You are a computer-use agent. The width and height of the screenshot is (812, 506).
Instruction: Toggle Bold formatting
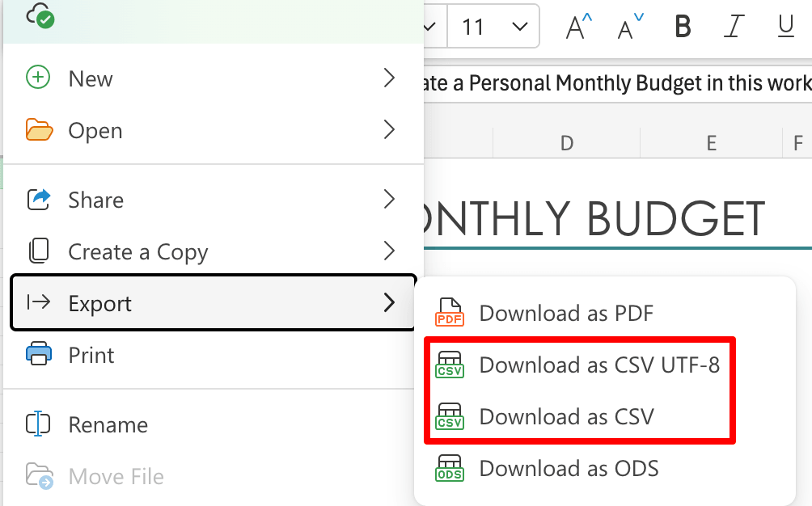[x=682, y=27]
